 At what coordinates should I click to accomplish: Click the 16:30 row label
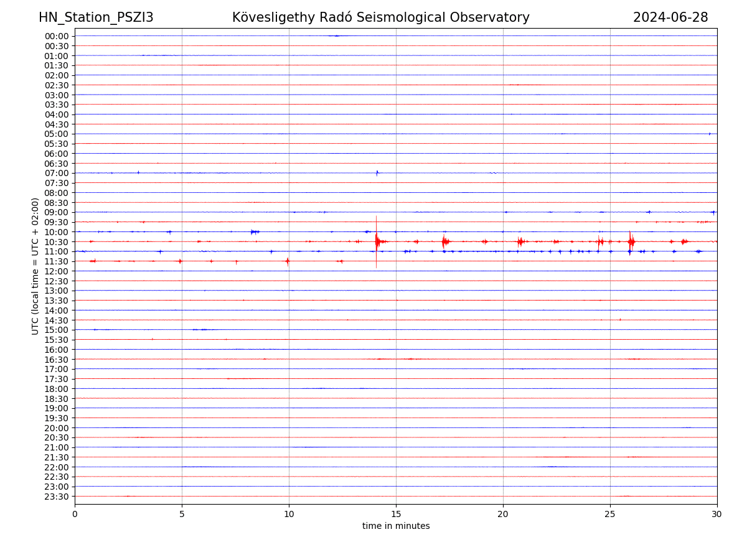point(57,360)
